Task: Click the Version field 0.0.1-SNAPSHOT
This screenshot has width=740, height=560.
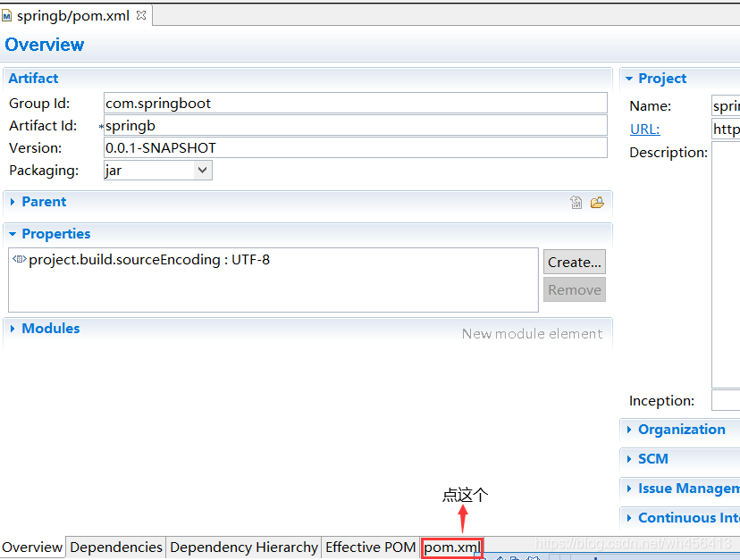Action: tap(356, 147)
